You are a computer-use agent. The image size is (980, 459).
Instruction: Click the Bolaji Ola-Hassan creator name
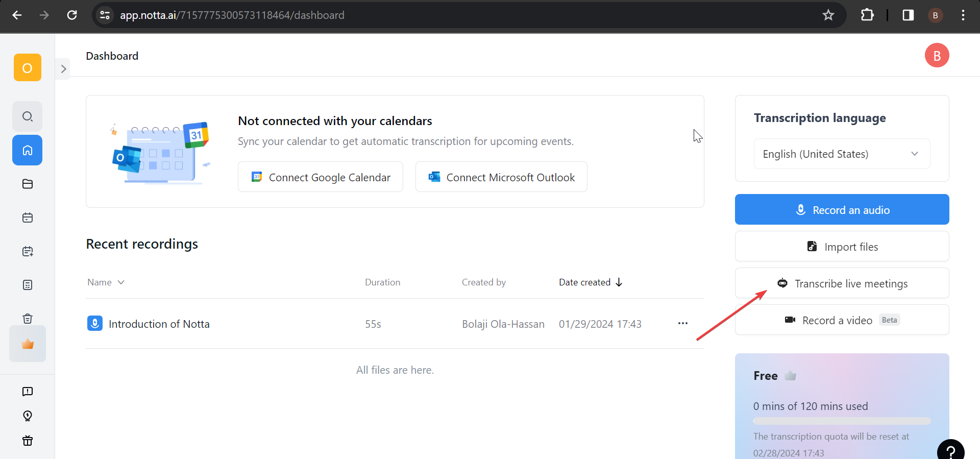(x=503, y=324)
